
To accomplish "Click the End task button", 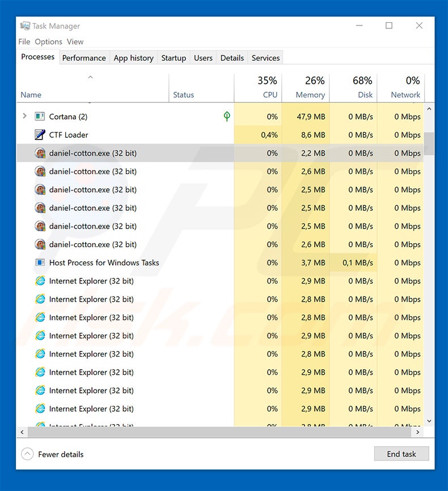I will point(401,454).
